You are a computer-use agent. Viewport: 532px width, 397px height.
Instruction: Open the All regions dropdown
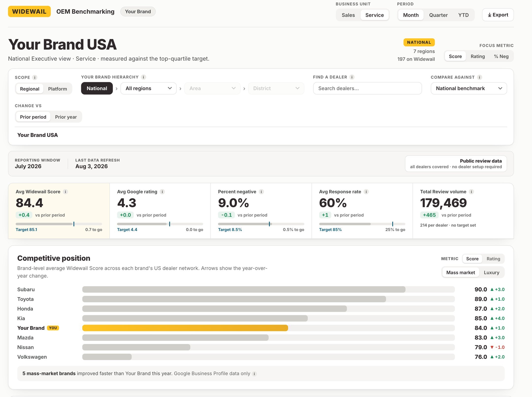149,88
